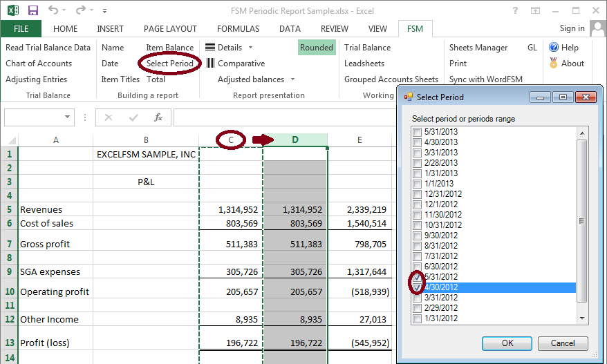Click Sync with WordFSM
Image resolution: width=607 pixels, height=364 pixels.
(486, 79)
